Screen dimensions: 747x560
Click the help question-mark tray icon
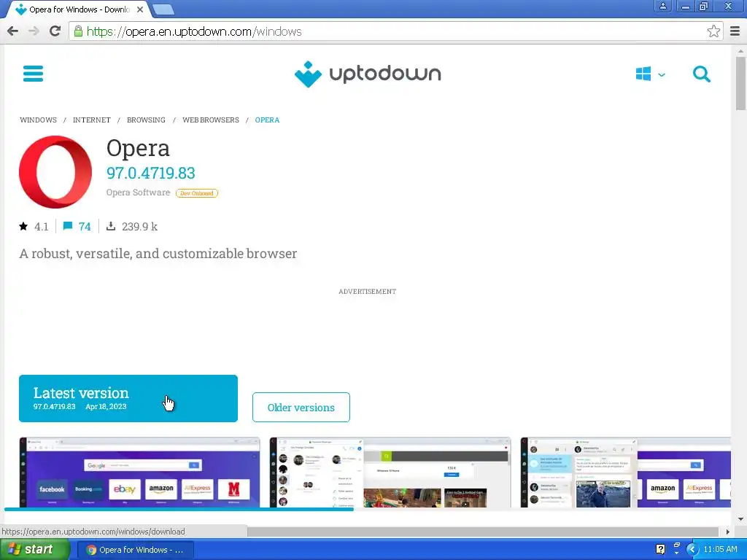[660, 550]
